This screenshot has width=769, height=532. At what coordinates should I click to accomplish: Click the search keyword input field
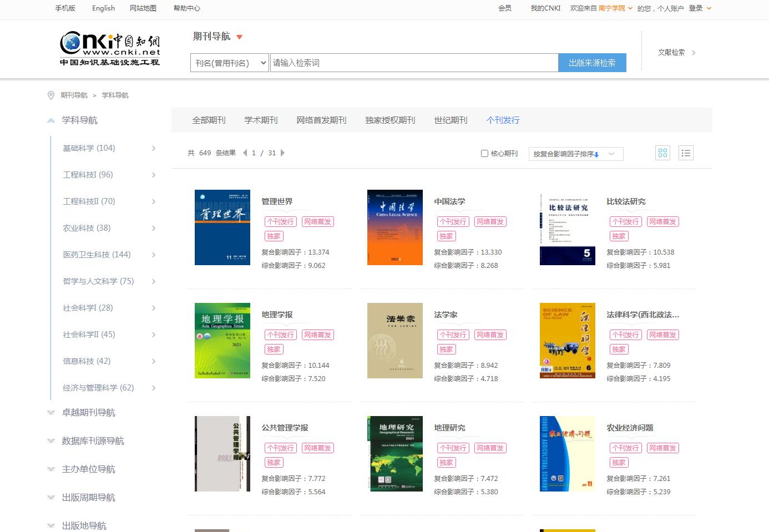click(x=413, y=63)
